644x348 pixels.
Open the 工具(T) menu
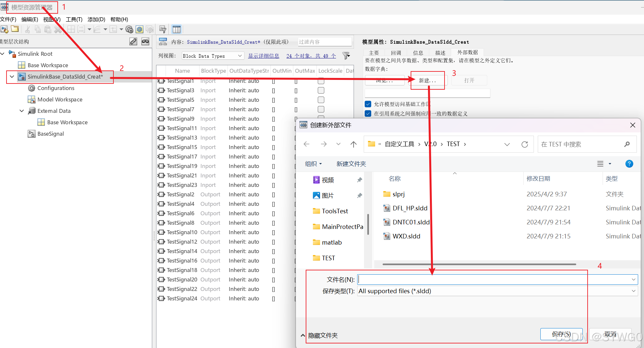[74, 19]
